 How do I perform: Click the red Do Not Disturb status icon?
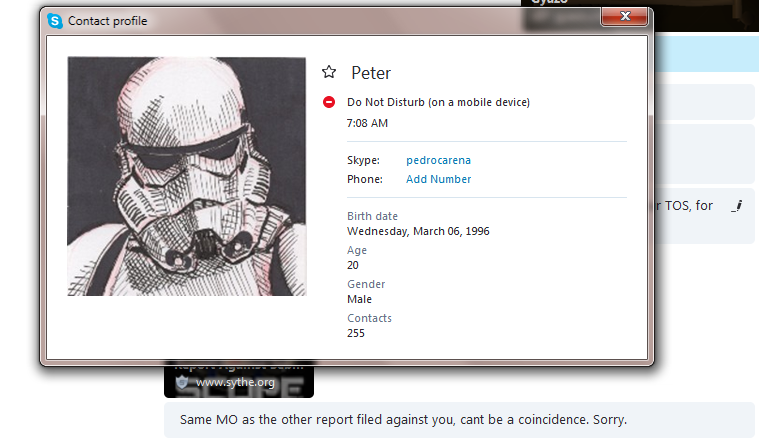coord(329,102)
